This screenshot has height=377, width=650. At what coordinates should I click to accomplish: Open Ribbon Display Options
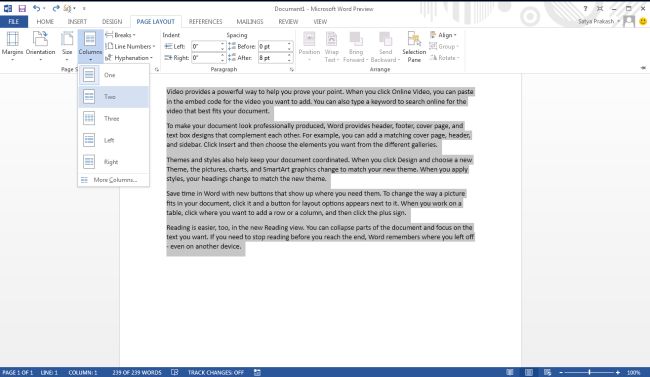(x=600, y=9)
